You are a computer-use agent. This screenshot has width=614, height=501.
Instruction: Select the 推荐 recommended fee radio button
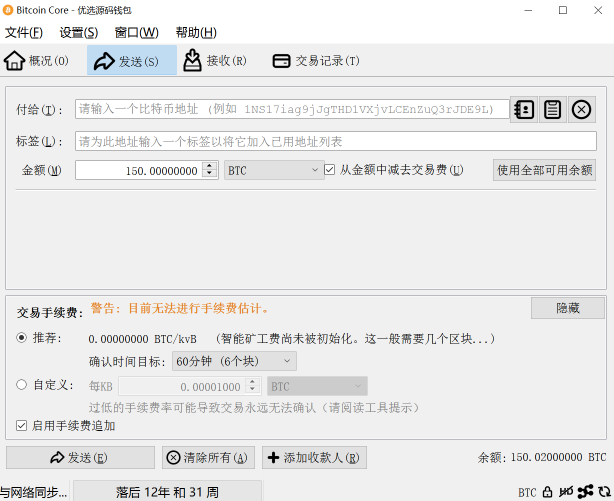22,338
